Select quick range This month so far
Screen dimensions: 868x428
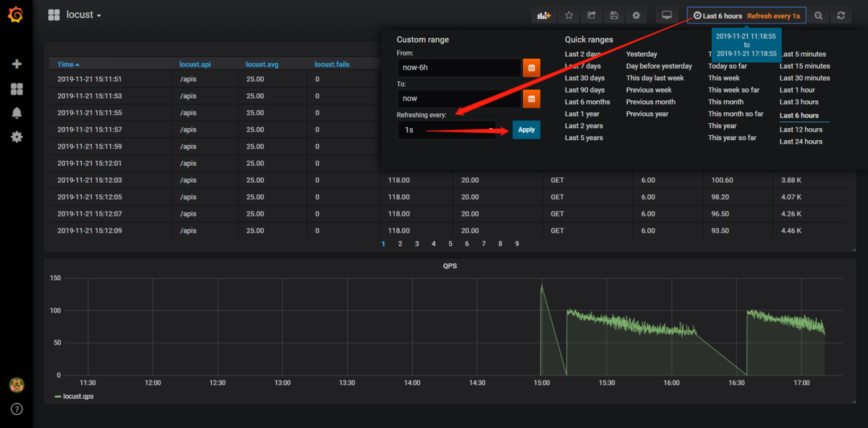click(736, 113)
